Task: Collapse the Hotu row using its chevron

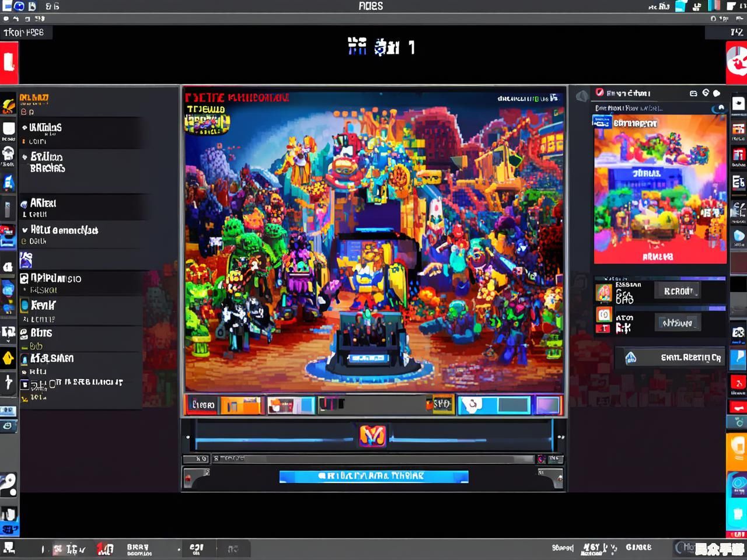Action: click(x=25, y=230)
